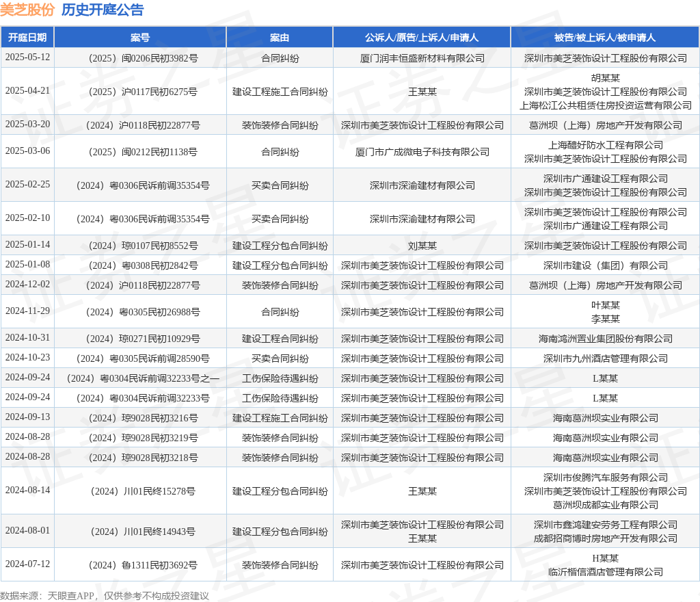Image resolution: width=700 pixels, height=602 pixels.
Task: Click the 案号 column header
Action: pos(140,38)
